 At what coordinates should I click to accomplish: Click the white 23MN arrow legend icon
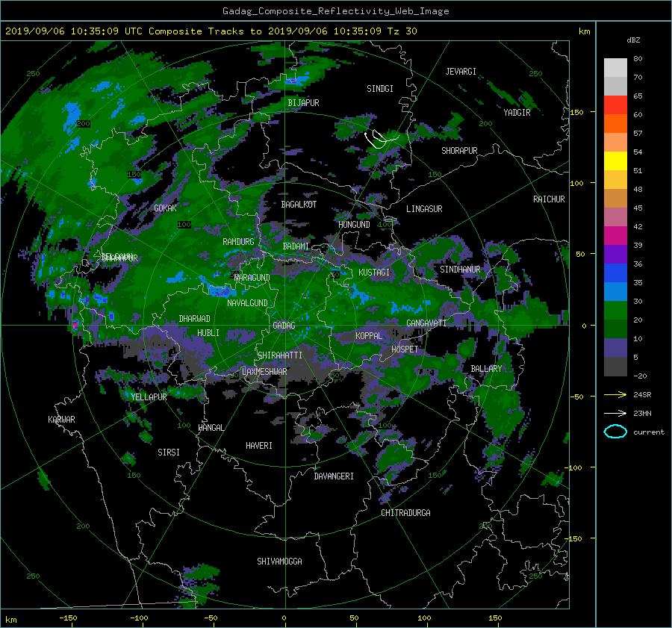(x=615, y=413)
